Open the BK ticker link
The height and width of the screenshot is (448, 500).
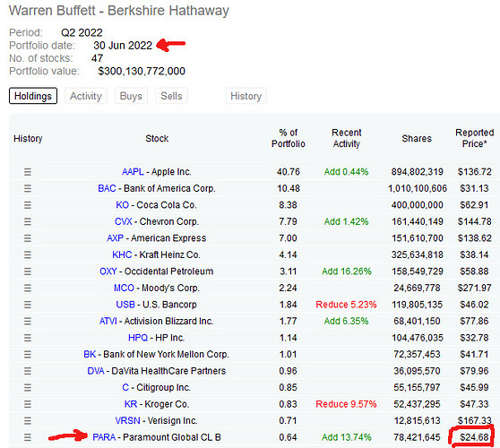point(90,354)
